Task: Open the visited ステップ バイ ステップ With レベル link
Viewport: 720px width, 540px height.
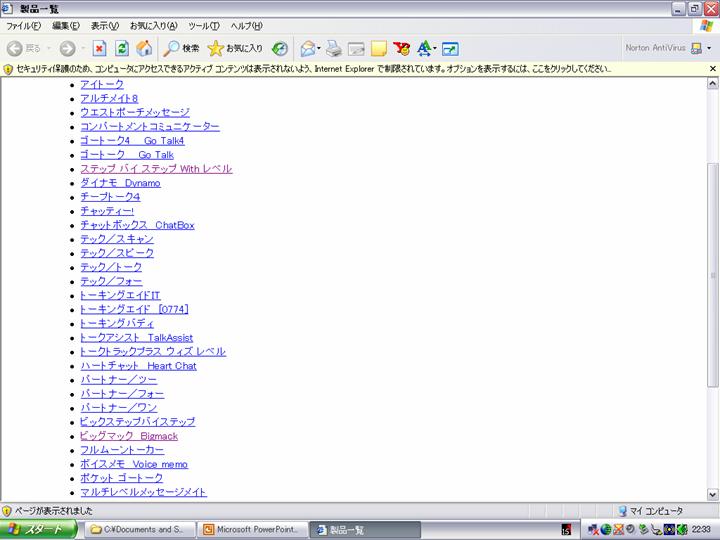Action: pyautogui.click(x=156, y=169)
